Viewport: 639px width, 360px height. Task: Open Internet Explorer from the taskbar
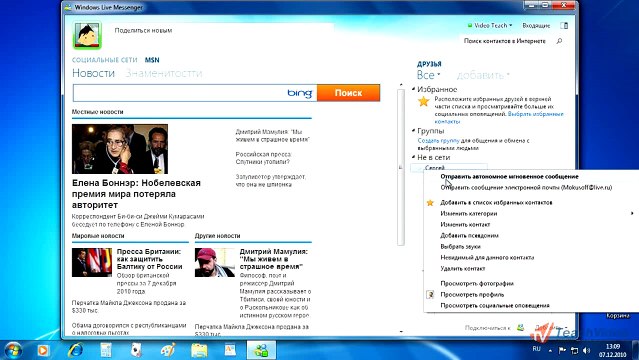tap(75, 350)
